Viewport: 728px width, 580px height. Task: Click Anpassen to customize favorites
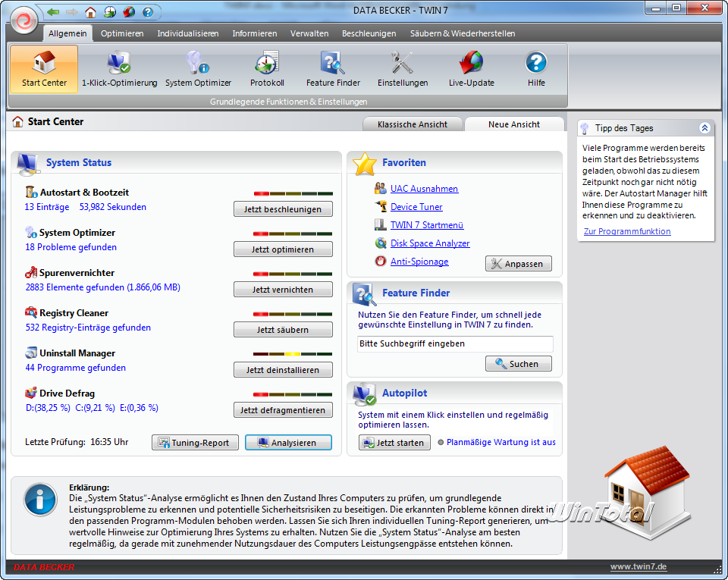pyautogui.click(x=519, y=264)
